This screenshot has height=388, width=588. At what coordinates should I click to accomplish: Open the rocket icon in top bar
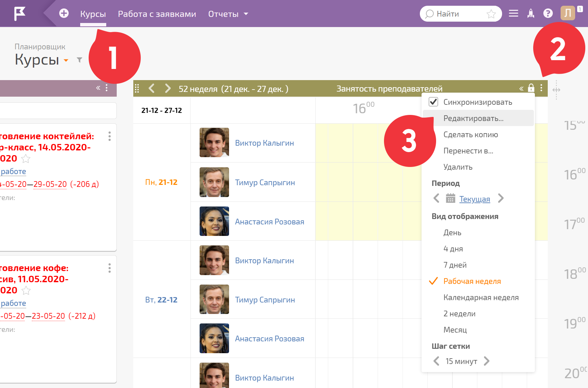click(x=531, y=14)
